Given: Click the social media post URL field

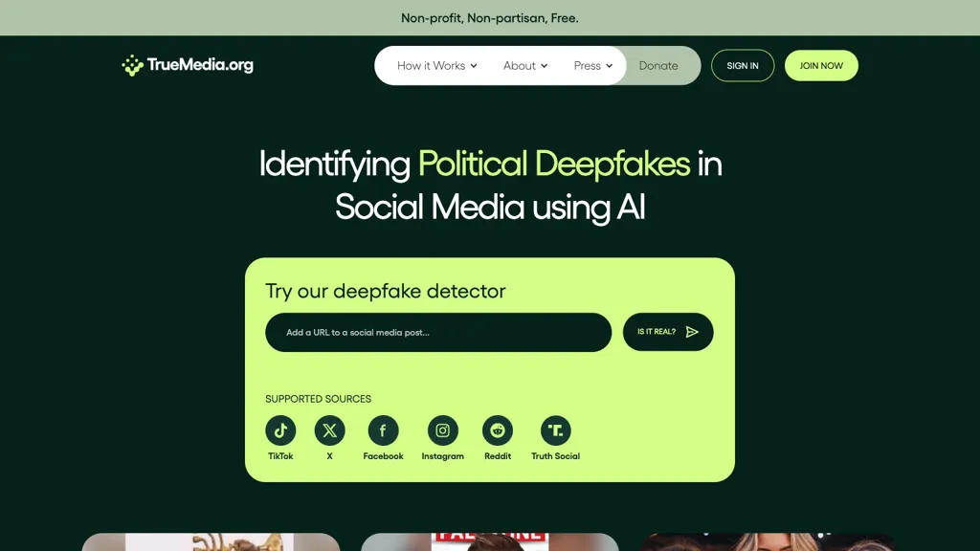Looking at the screenshot, I should 438,332.
